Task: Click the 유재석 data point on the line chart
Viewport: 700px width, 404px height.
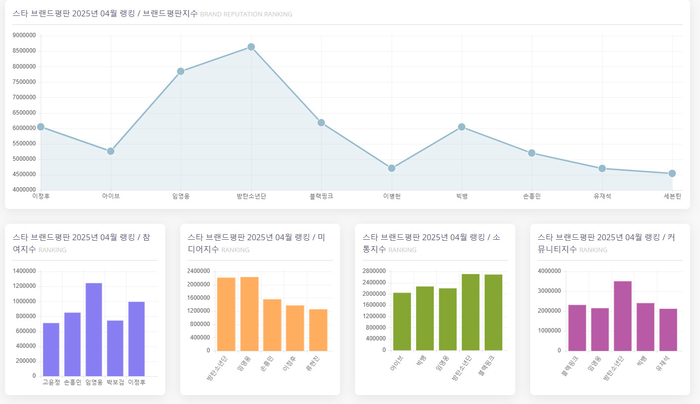Action: tap(602, 169)
